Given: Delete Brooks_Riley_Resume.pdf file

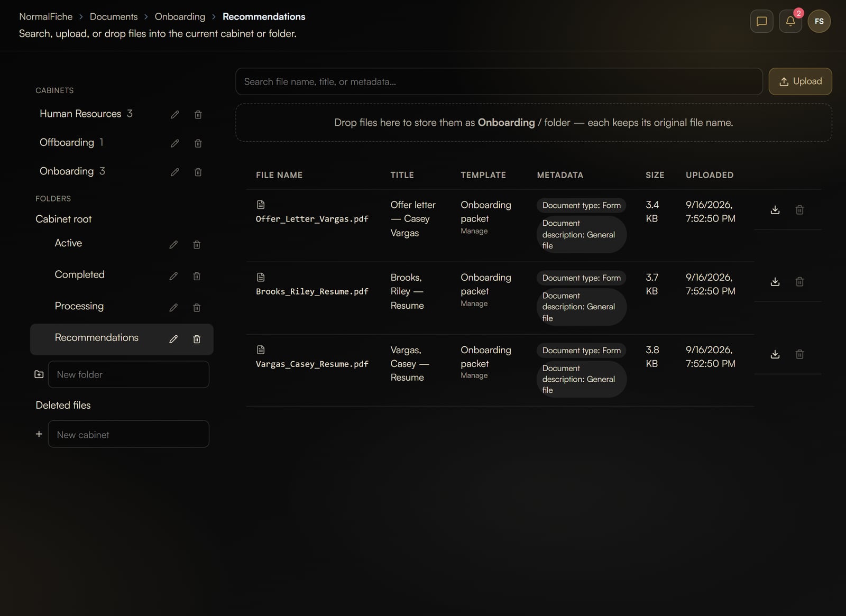Looking at the screenshot, I should pos(799,282).
